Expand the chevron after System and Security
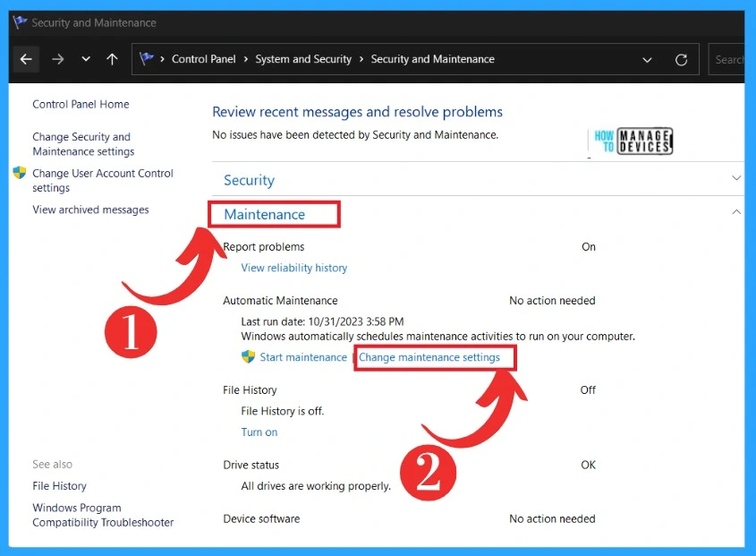Viewport: 756px width, 556px height. point(361,59)
